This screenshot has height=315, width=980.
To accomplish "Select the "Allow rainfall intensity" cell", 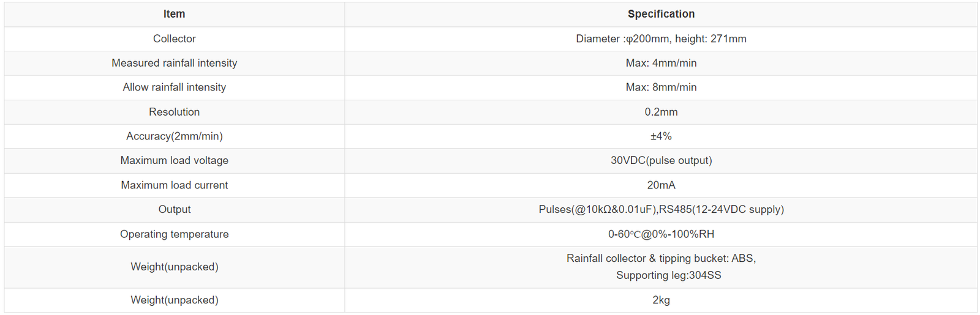I will click(x=174, y=87).
